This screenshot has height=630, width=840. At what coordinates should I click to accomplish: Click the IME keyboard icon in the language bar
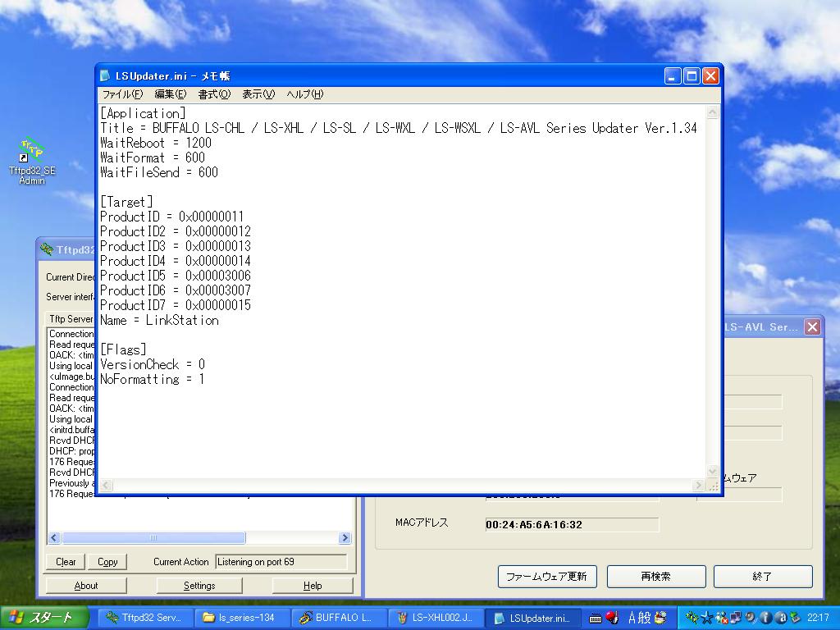596,619
